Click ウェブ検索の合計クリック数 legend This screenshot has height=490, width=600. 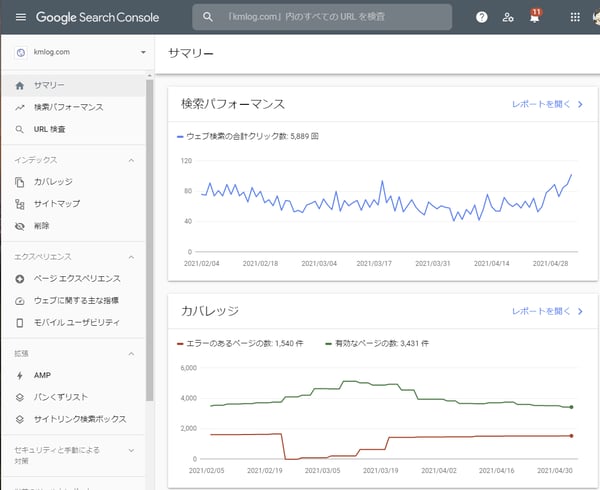[x=248, y=137]
